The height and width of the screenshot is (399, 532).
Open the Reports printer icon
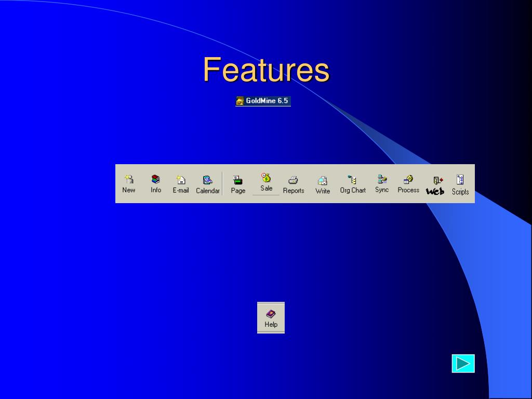tap(293, 180)
